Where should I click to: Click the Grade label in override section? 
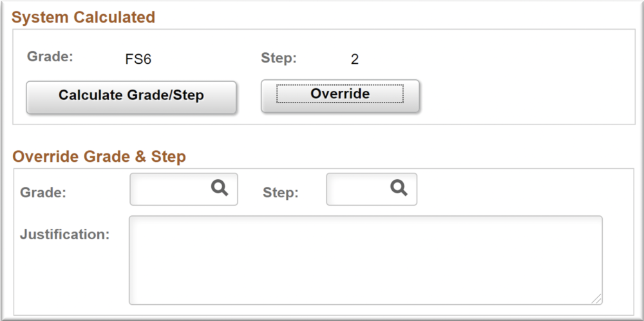click(x=43, y=192)
